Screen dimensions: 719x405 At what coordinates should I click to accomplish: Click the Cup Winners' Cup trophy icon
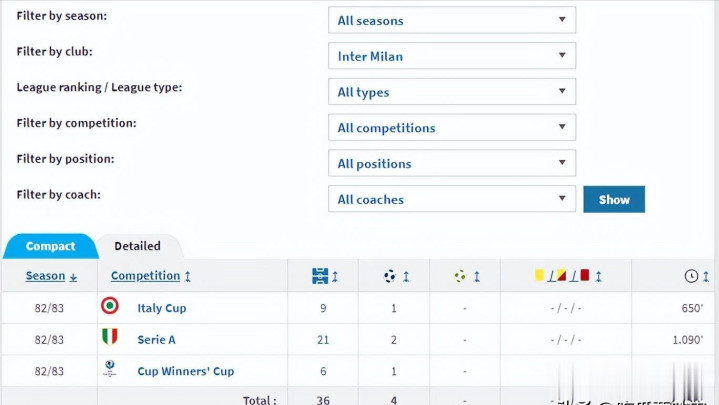pos(110,370)
